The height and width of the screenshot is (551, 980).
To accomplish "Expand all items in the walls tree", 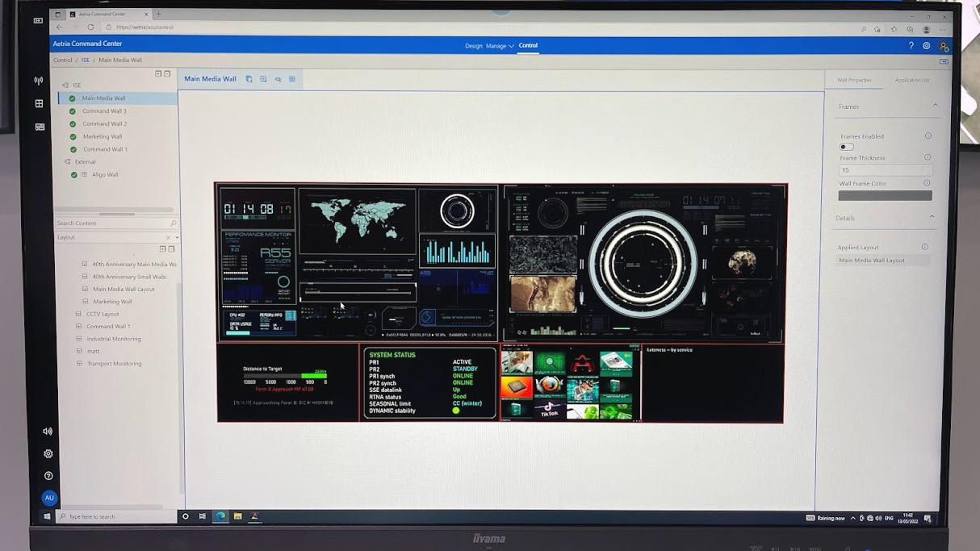I will (158, 73).
